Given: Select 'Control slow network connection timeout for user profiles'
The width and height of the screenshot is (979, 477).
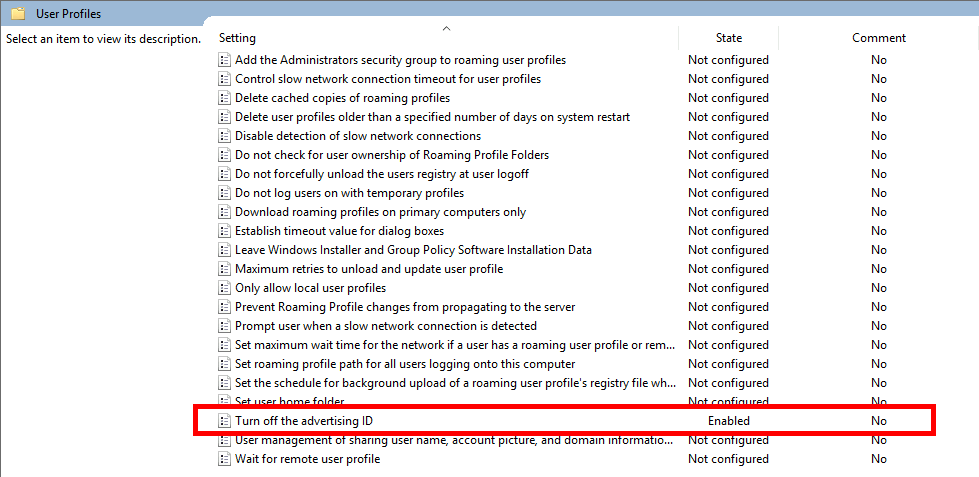Looking at the screenshot, I should pos(388,79).
